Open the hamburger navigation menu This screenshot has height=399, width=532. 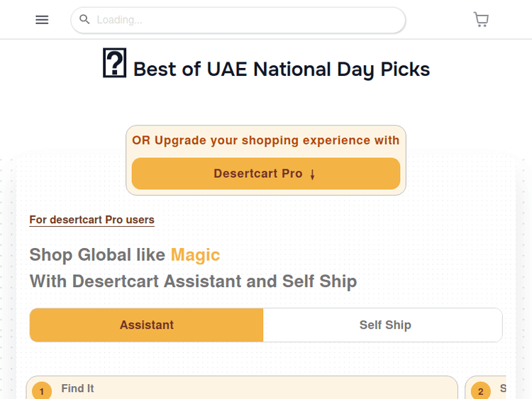tap(42, 20)
